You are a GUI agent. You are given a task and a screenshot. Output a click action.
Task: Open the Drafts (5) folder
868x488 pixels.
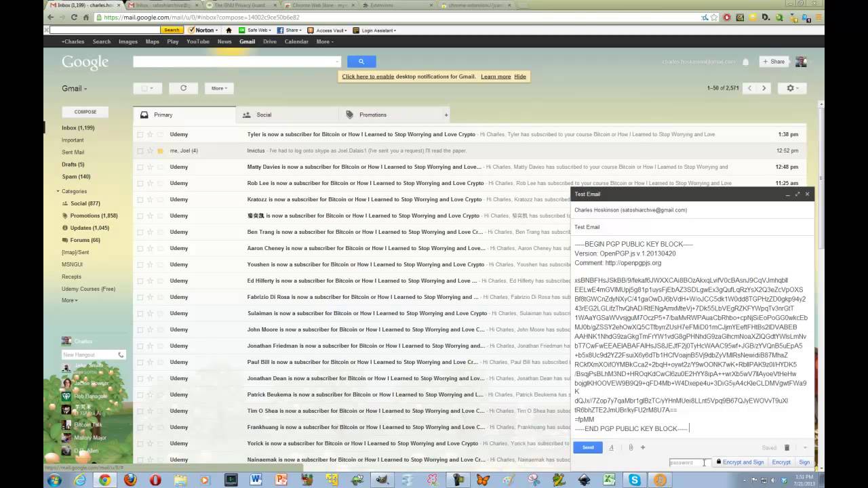coord(73,164)
